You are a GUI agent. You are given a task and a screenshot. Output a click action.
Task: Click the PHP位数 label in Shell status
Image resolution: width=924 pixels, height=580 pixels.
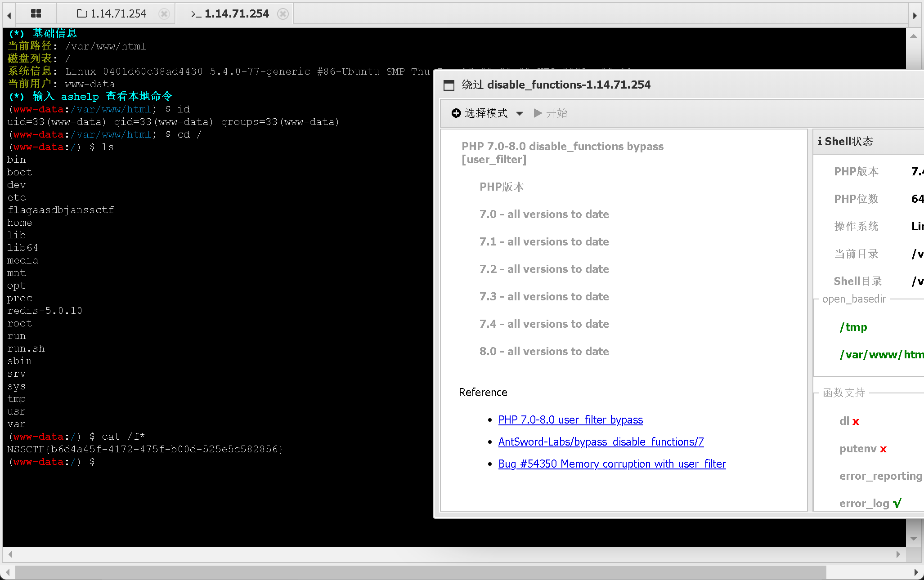[856, 199]
